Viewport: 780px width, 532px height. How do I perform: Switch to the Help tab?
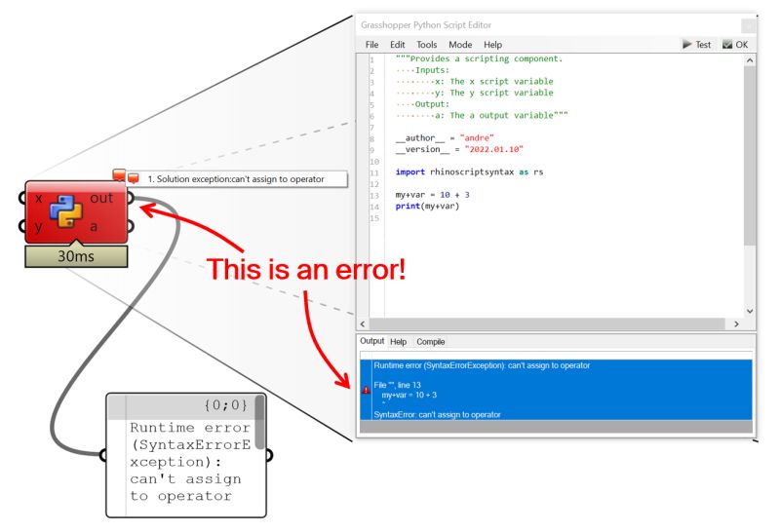coord(398,342)
